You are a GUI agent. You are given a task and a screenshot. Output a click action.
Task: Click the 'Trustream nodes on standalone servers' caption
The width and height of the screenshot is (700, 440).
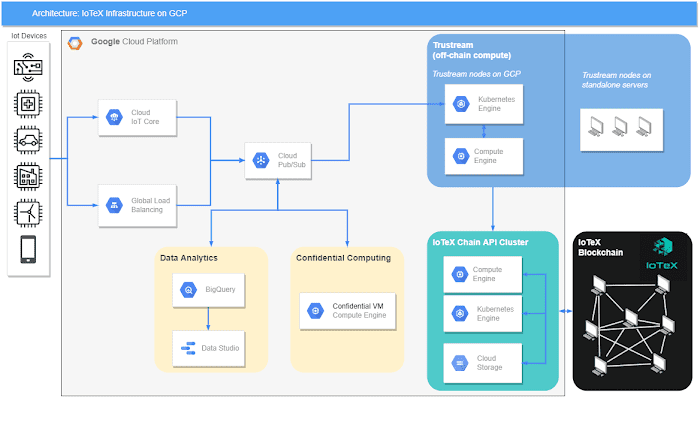tap(616, 80)
